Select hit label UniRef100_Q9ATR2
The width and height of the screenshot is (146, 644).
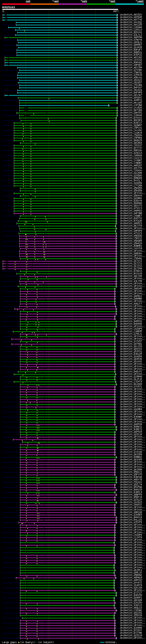tap(131, 113)
